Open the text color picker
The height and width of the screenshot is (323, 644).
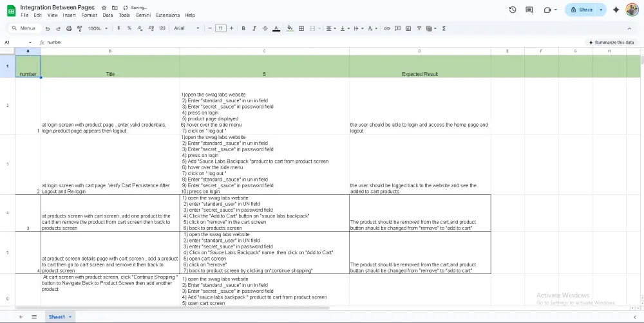(x=276, y=28)
